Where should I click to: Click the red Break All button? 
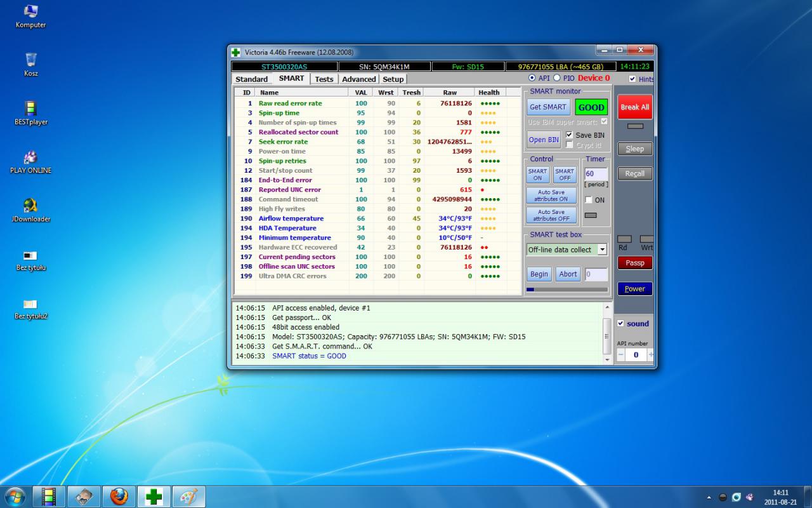635,107
